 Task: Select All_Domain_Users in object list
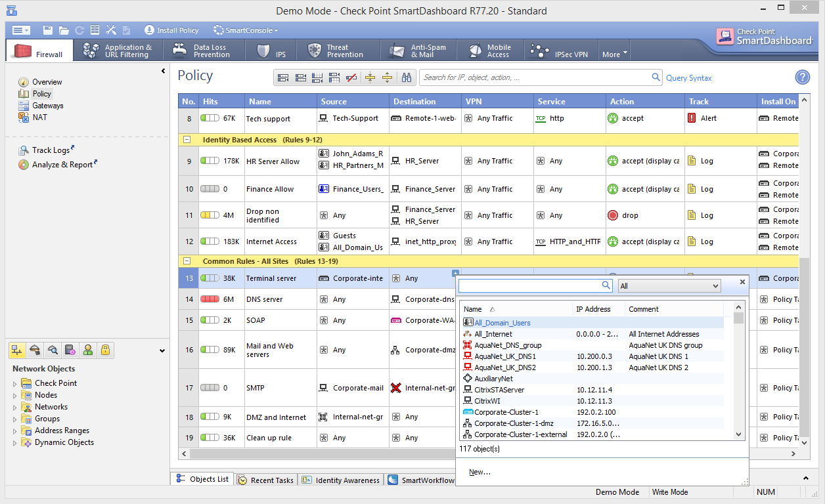pyautogui.click(x=502, y=323)
